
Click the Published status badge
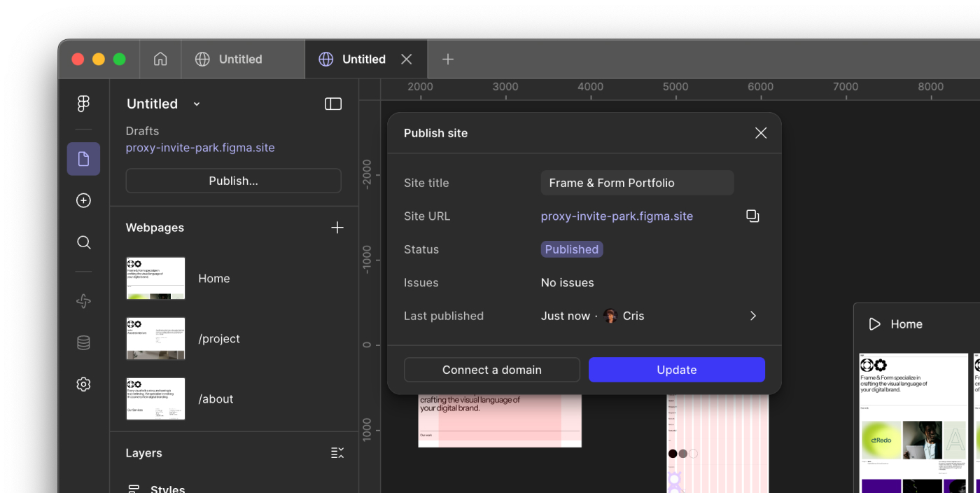(572, 249)
